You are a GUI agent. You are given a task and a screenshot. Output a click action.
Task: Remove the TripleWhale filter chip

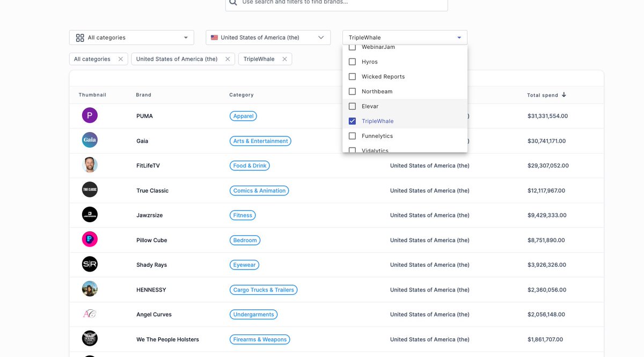click(284, 59)
